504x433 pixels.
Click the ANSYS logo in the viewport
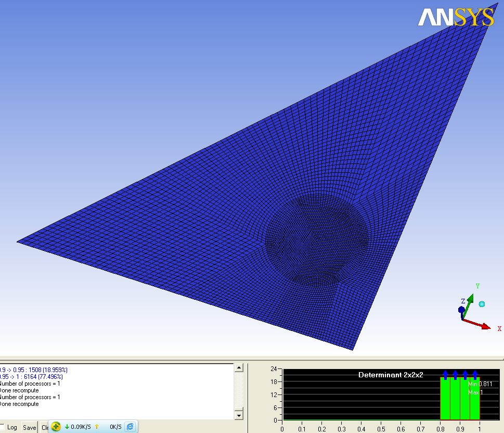click(x=456, y=18)
